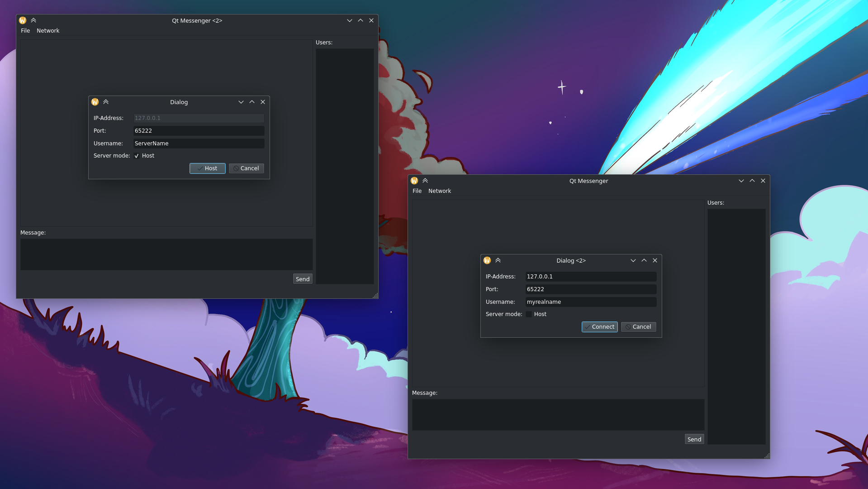Minimize the Dialog window with Host button
The height and width of the screenshot is (489, 868).
click(x=241, y=102)
